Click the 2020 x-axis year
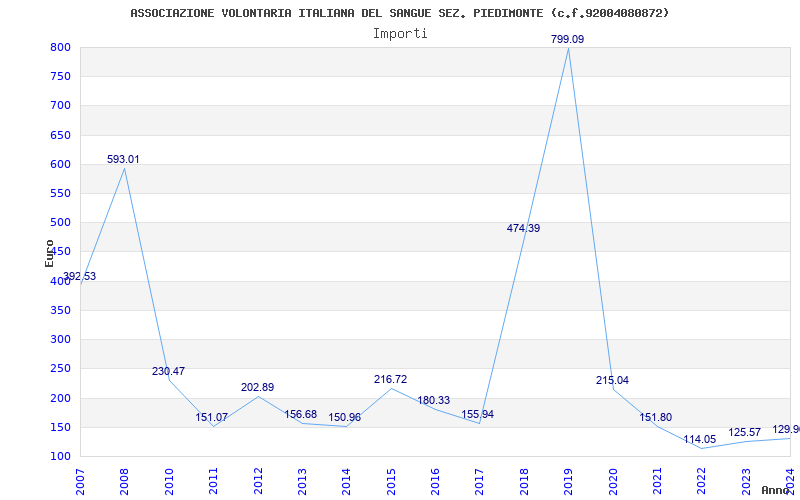 click(x=613, y=482)
